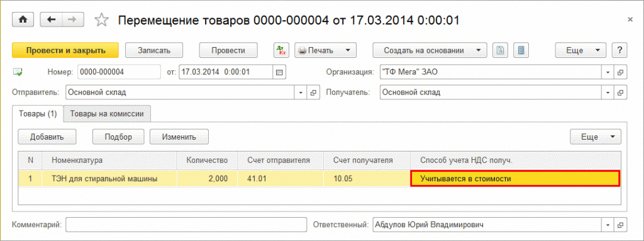Click into the Комментарий input field
Viewport: 644px width, 241px height.
[x=186, y=225]
